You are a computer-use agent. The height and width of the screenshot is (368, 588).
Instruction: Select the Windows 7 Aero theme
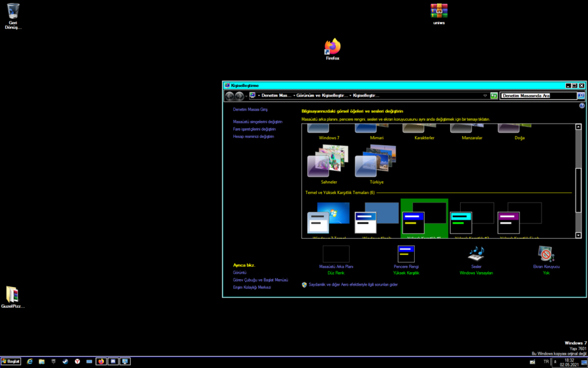(x=329, y=133)
